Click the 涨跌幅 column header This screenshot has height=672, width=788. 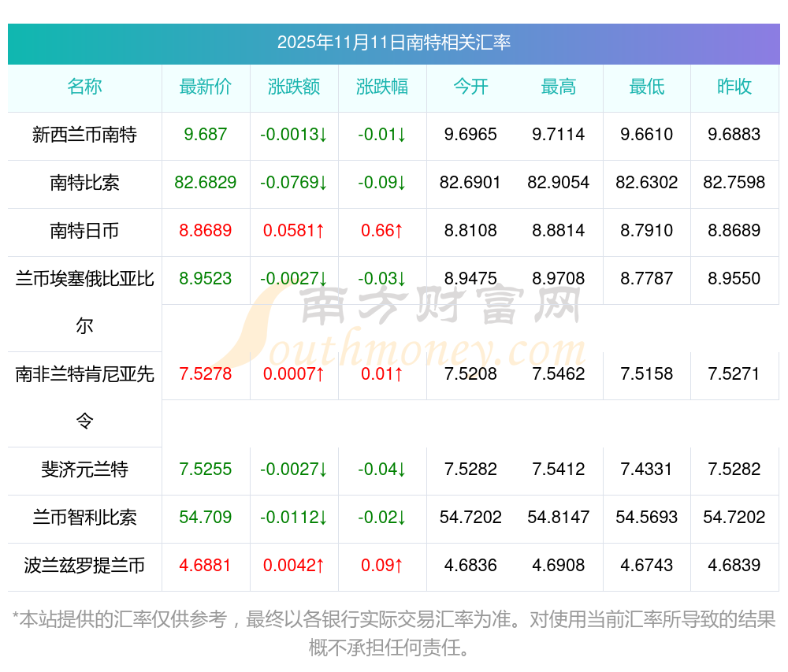(x=382, y=87)
